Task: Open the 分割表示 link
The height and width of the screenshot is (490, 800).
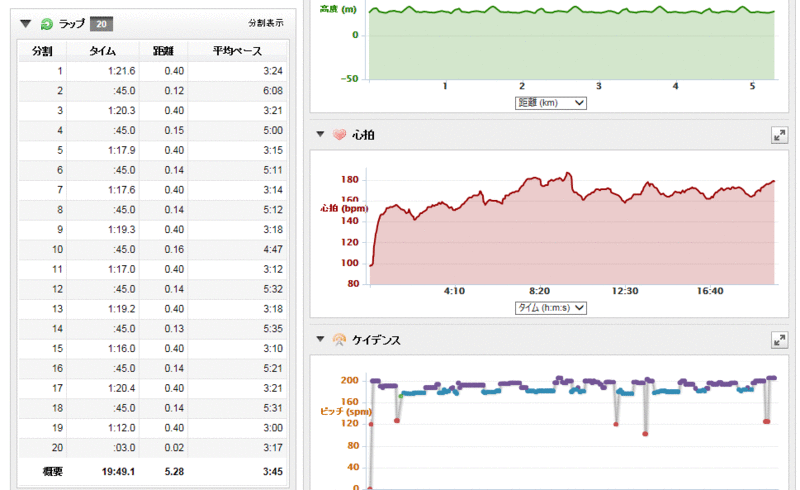Action: (x=265, y=22)
